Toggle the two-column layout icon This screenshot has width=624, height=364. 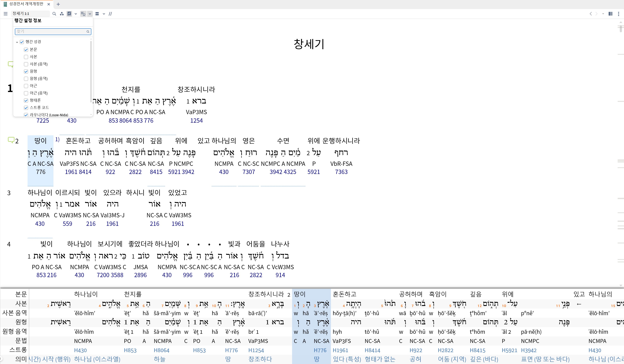(x=610, y=14)
